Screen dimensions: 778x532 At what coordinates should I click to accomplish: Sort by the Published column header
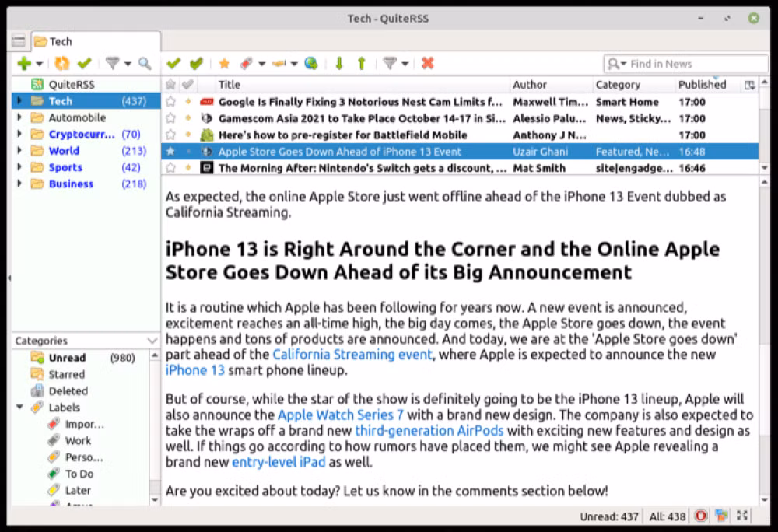707,85
